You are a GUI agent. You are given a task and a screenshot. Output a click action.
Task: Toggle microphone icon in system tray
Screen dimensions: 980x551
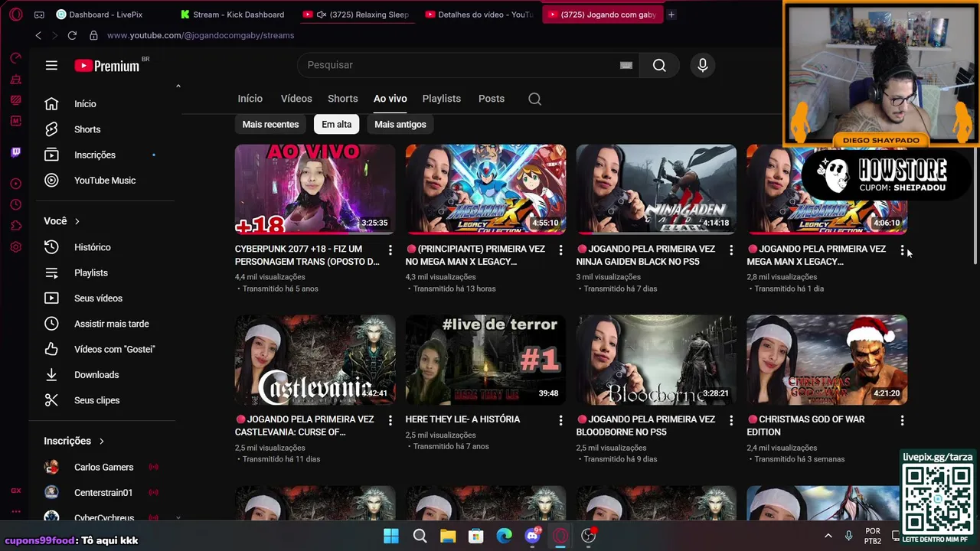(x=848, y=536)
